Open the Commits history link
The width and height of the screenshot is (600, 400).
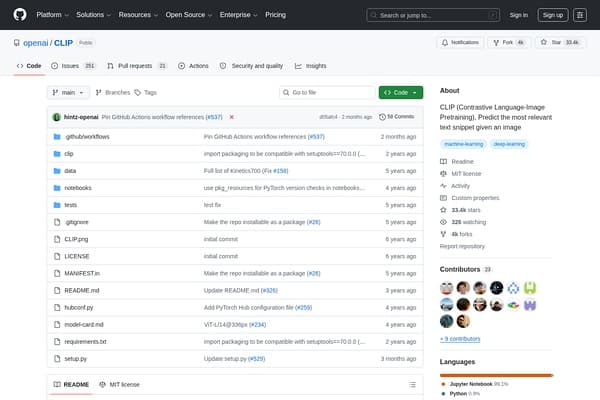tap(396, 117)
